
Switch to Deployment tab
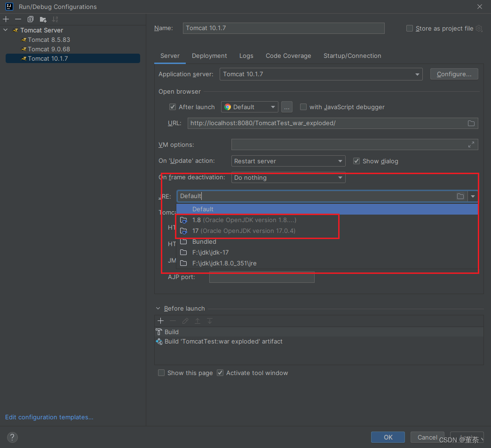point(209,56)
